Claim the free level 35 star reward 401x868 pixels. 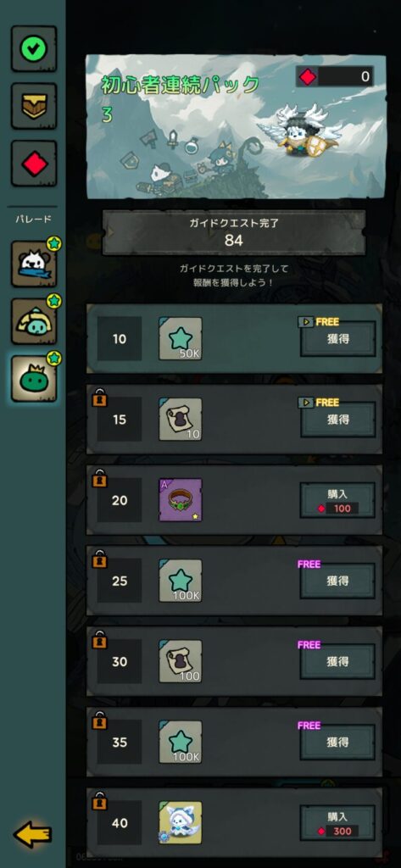point(338,743)
